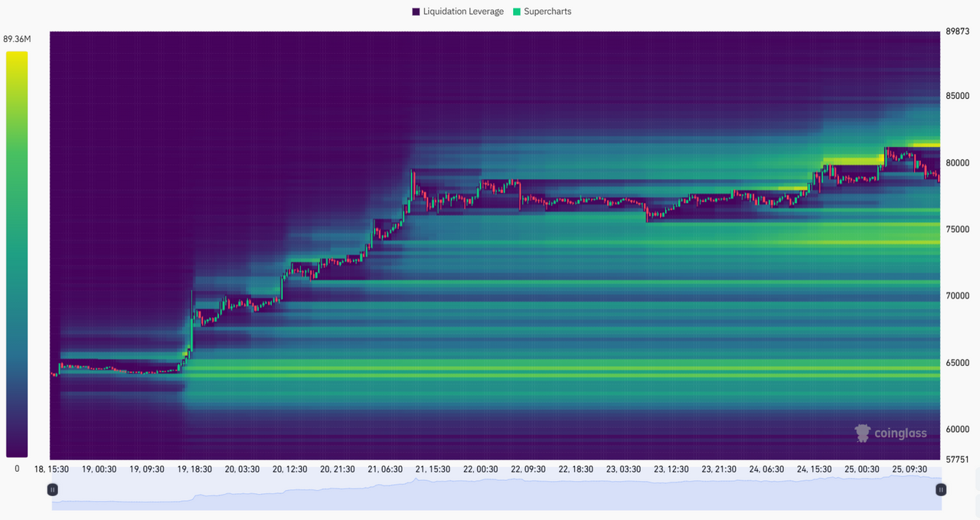
Task: Click the '21, 06:30' time axis label
Action: [x=384, y=469]
